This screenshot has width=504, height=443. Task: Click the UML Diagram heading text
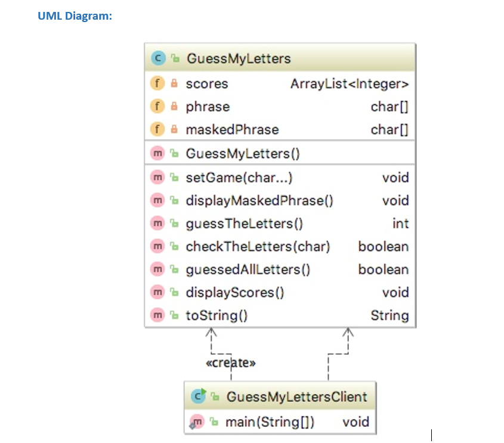75,16
